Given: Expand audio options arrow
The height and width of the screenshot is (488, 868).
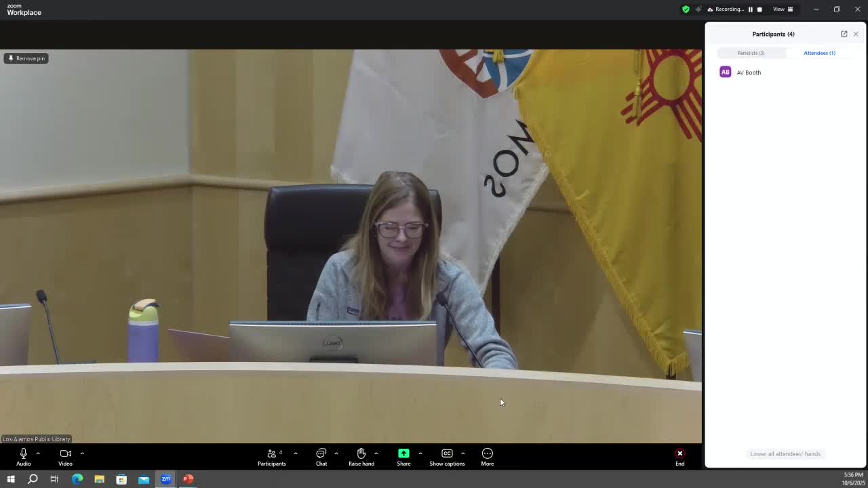Looking at the screenshot, I should tap(38, 453).
